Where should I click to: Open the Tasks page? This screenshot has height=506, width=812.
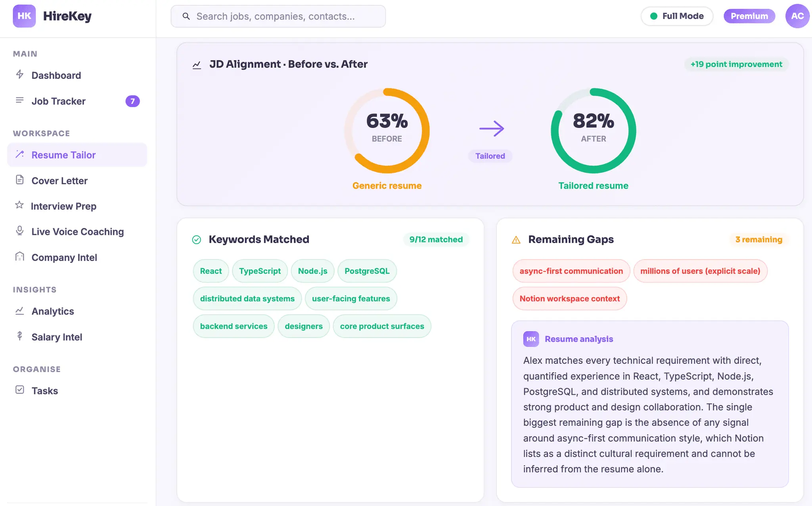77,391
